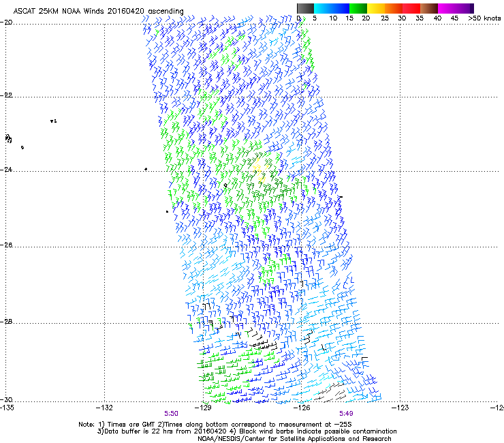Click the note line starting '3)Data buffer is 22 hrs'
Image resolution: width=504 pixels, height=443 pixels.
click(247, 431)
